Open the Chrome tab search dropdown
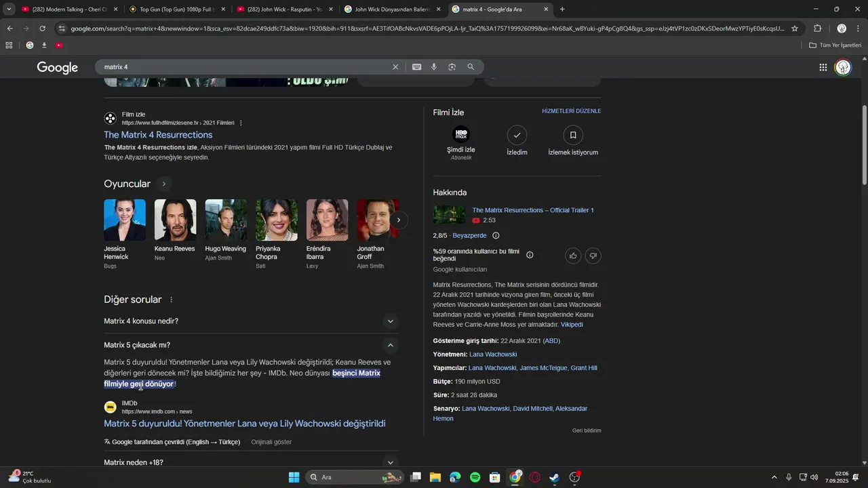The width and height of the screenshot is (868, 488). [8, 9]
